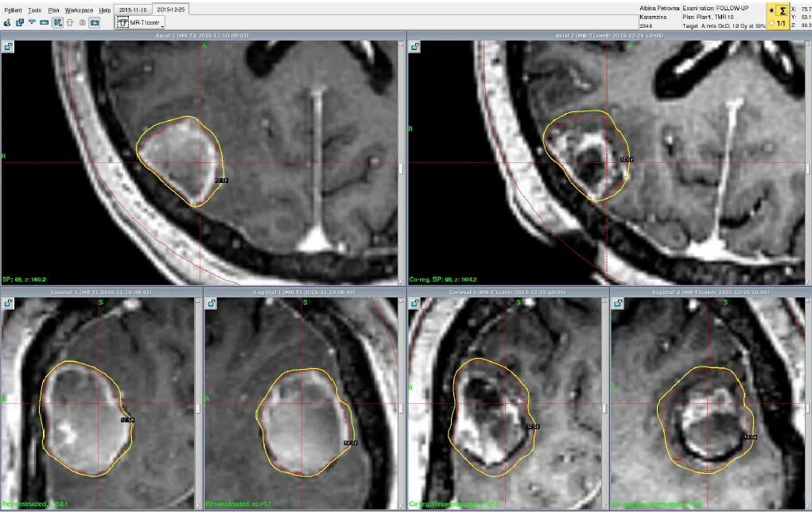
Task: Toggle the highlighted drawing lines toolbar icon
Action: pyautogui.click(x=57, y=22)
